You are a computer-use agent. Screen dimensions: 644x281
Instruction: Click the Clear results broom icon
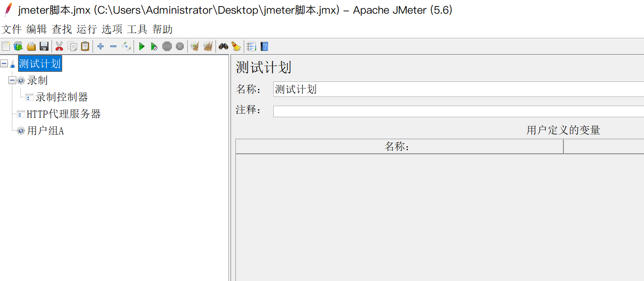pyautogui.click(x=195, y=46)
